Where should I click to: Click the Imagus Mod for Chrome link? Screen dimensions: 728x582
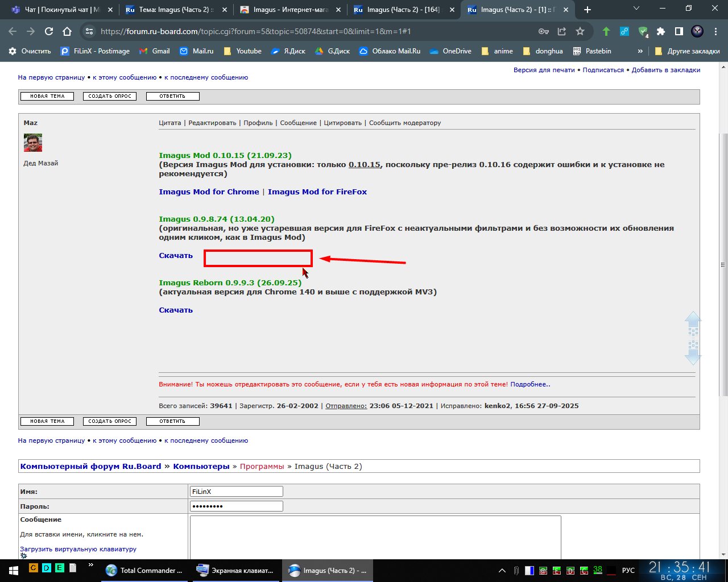pos(209,192)
